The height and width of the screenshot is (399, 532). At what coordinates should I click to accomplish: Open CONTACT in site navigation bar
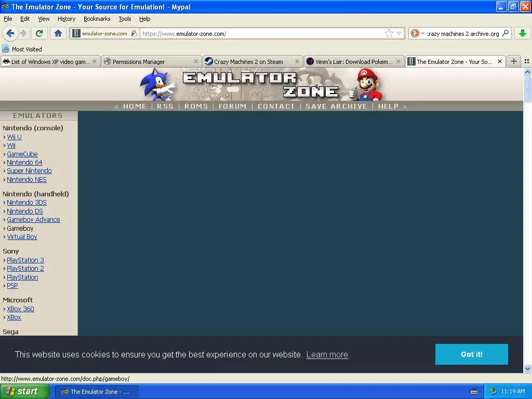[276, 106]
